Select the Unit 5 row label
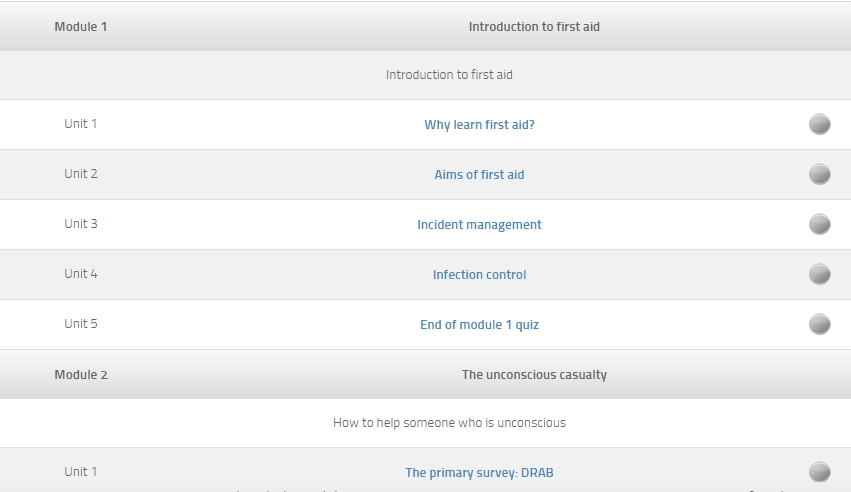The width and height of the screenshot is (851, 492). tap(81, 324)
